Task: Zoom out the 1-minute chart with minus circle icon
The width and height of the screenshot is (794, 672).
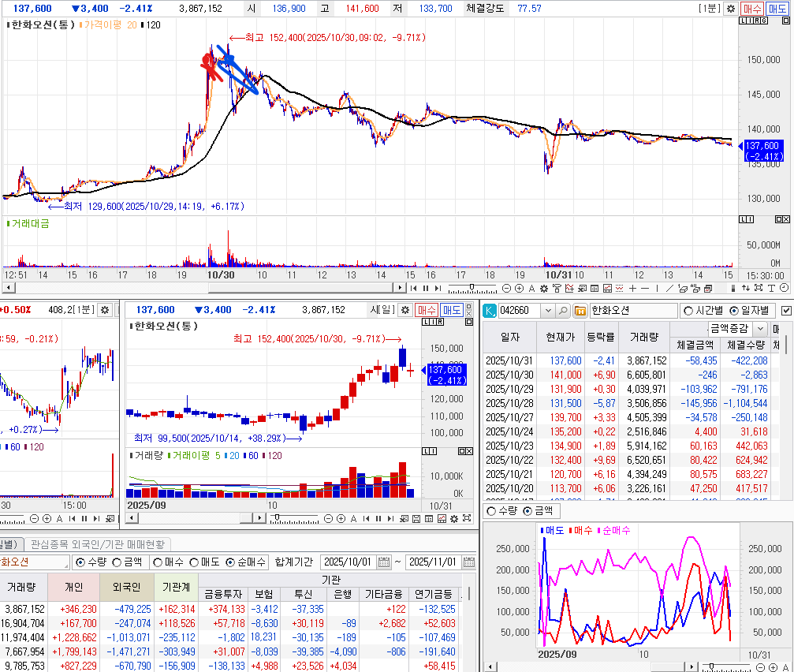Action: point(506,288)
